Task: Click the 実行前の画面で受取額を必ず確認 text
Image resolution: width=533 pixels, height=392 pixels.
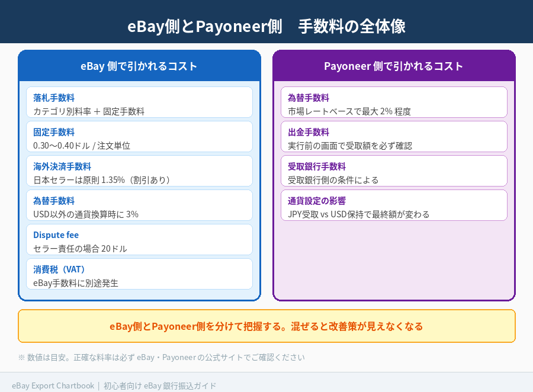Action: (x=349, y=145)
